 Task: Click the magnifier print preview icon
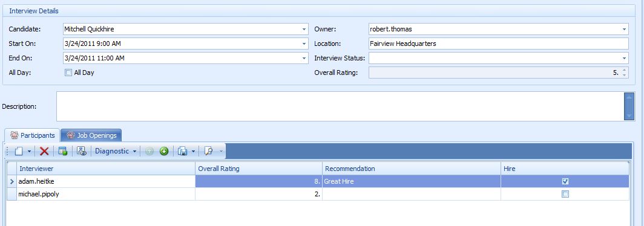point(208,151)
